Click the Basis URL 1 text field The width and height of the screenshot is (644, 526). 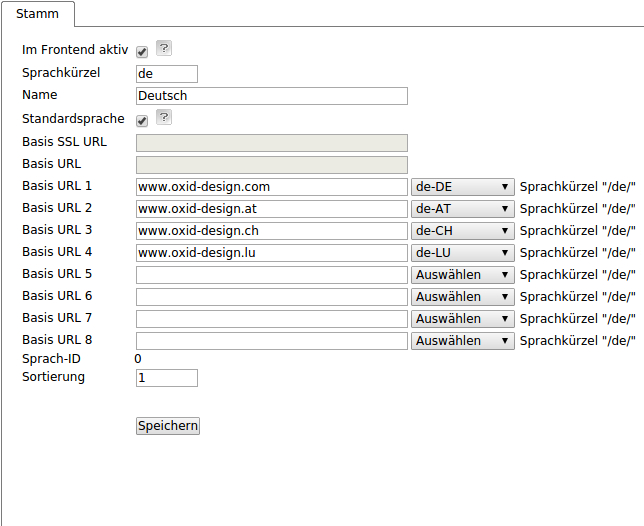click(272, 187)
